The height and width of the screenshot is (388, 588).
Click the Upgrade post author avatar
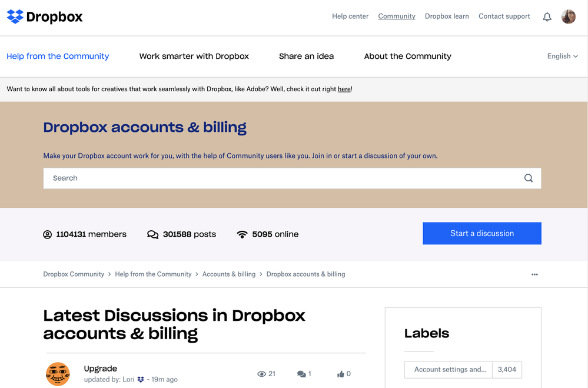coord(58,374)
